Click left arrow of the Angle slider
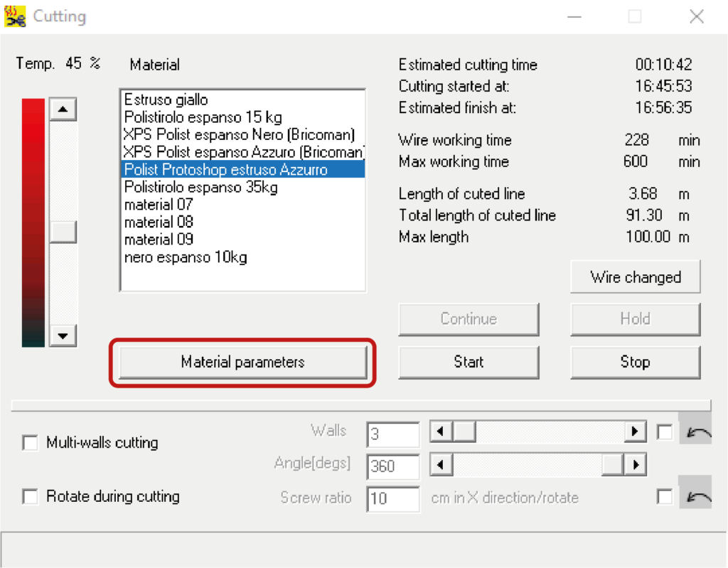 (x=441, y=464)
